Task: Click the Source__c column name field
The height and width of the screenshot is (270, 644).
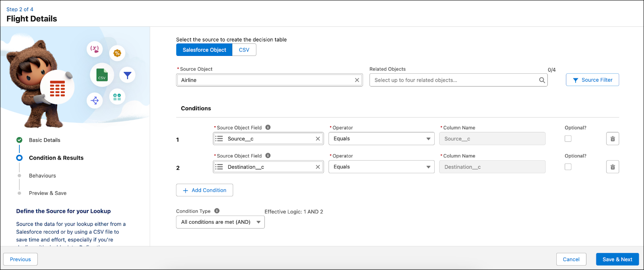Action: (492, 139)
